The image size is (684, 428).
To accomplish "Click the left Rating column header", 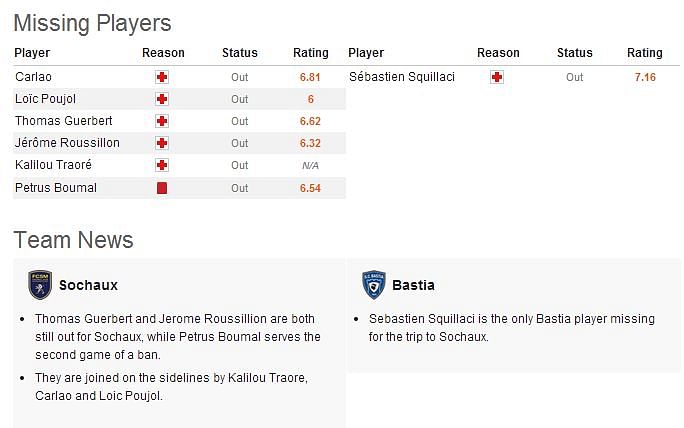I will [310, 53].
